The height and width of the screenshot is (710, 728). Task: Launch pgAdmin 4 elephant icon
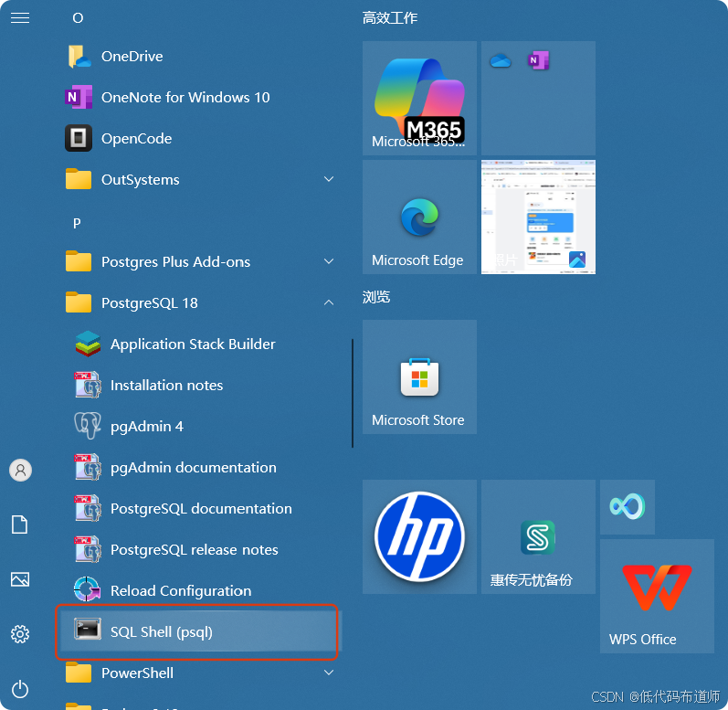pos(88,426)
